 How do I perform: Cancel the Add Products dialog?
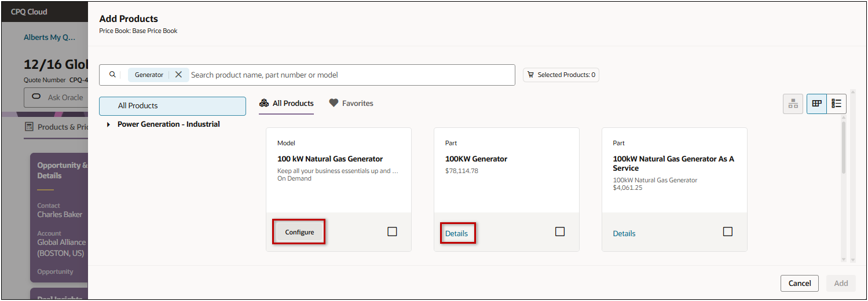tap(800, 283)
